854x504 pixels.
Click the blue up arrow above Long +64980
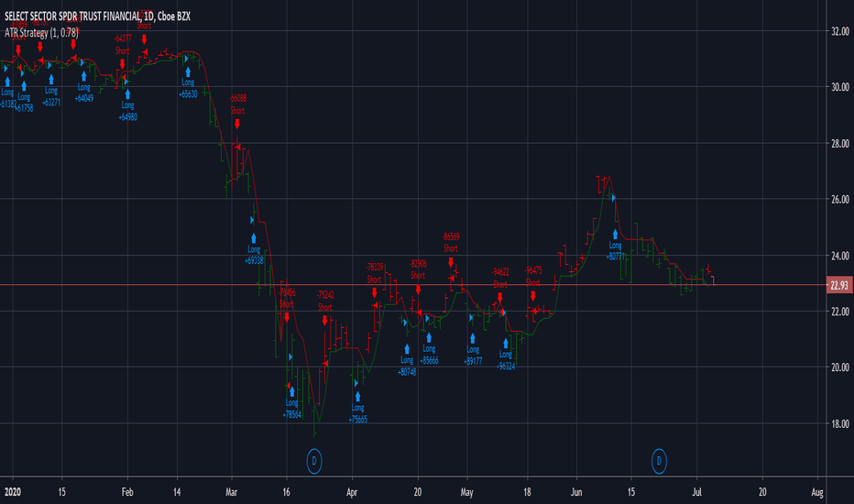127,94
